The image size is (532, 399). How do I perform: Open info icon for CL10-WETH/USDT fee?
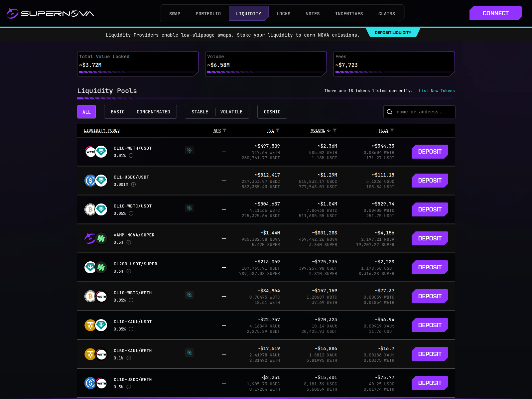131,156
